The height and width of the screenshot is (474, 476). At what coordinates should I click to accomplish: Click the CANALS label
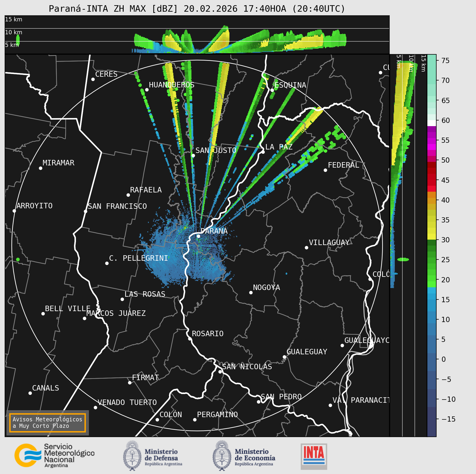(x=46, y=388)
